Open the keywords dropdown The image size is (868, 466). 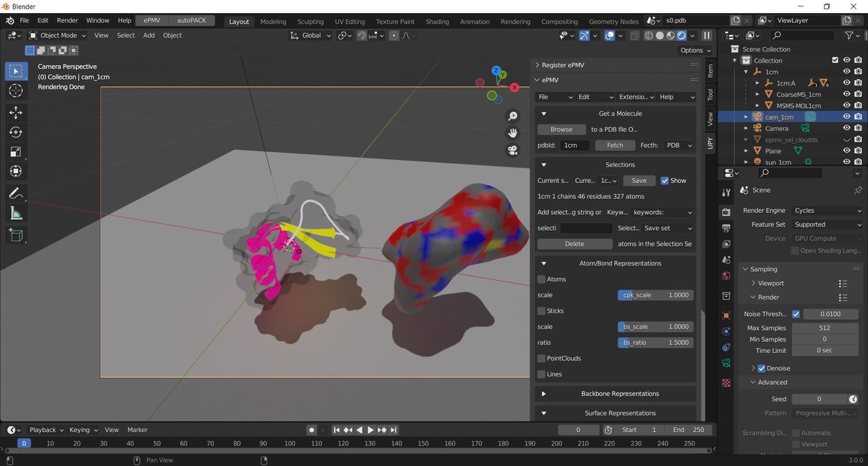click(x=663, y=213)
